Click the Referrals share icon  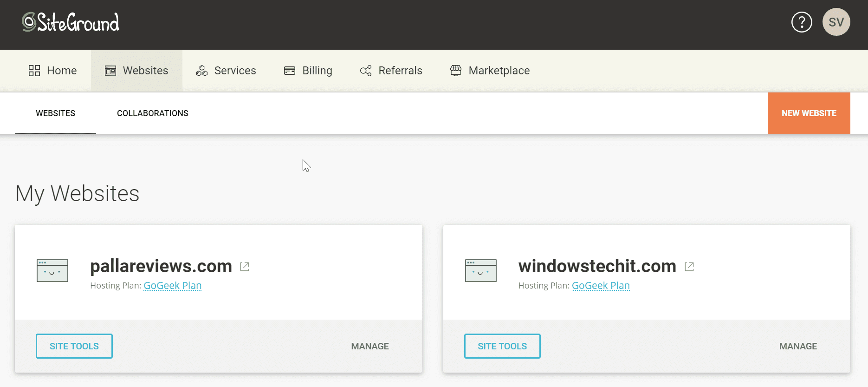(x=366, y=71)
